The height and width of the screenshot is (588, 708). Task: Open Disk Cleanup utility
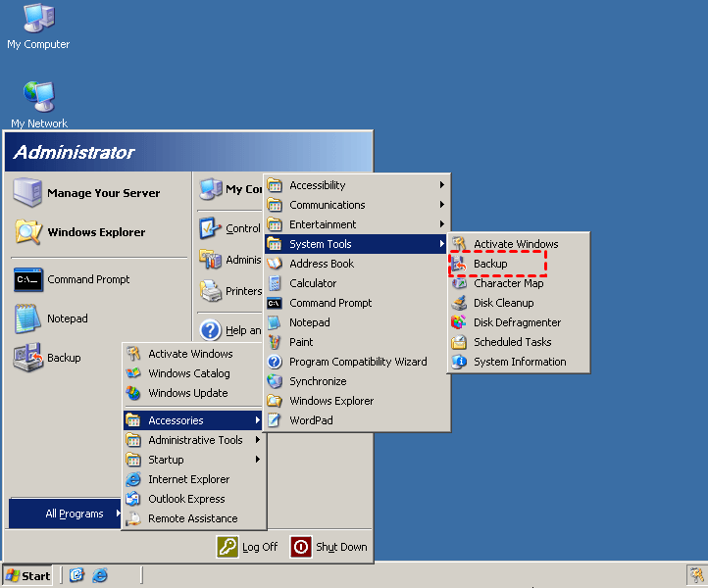[x=503, y=303]
